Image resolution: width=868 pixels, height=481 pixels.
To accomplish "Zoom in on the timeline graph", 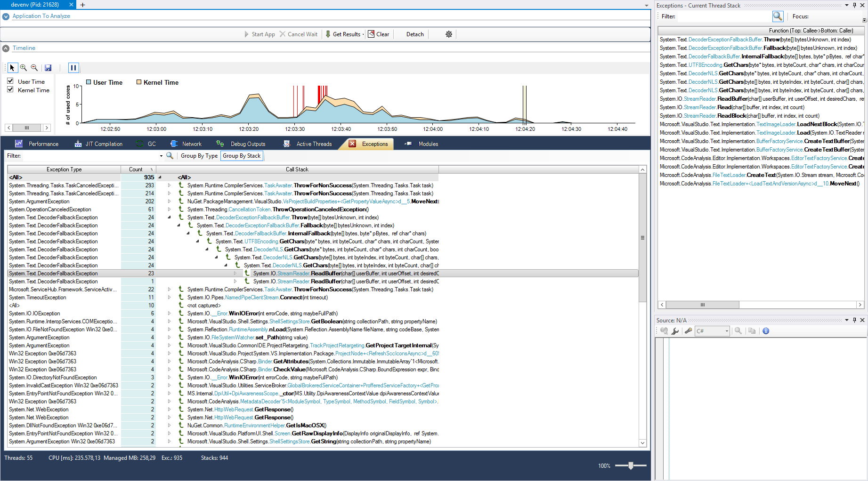I will coord(24,67).
